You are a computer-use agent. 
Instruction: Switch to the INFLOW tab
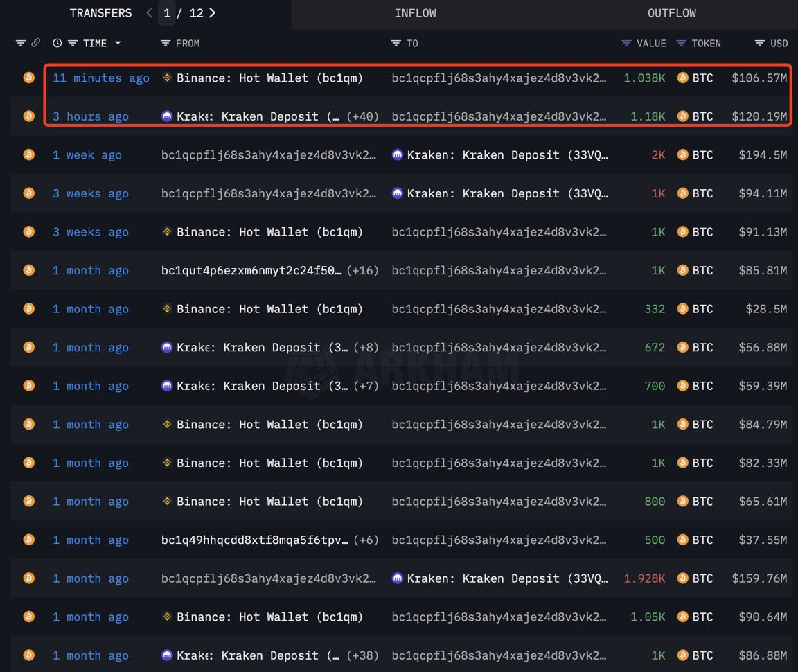click(x=415, y=13)
